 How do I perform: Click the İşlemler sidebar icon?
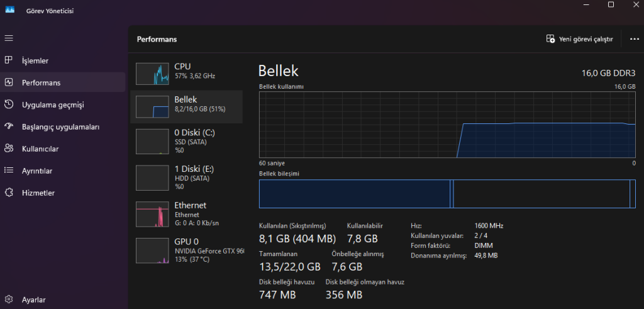tap(9, 60)
